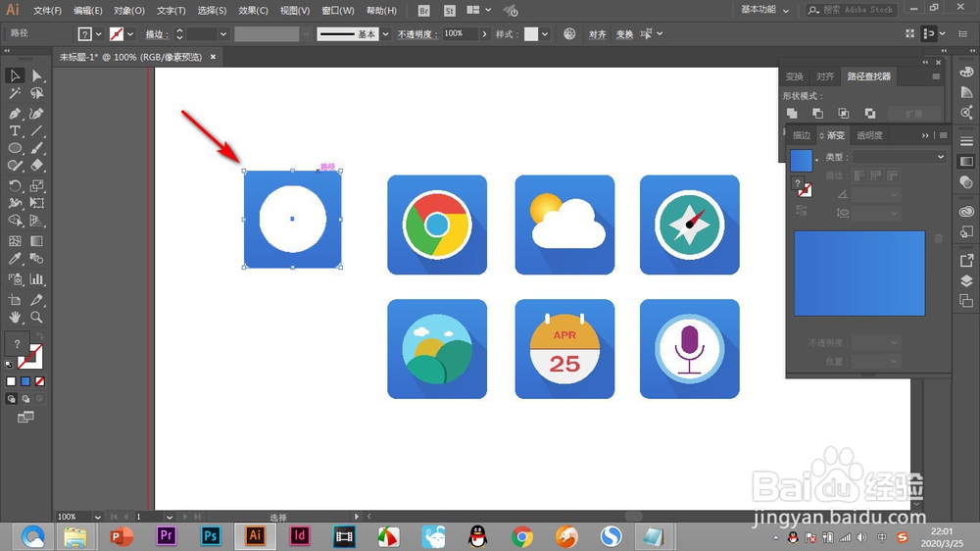
Task: Open the Layers panel icon in dock
Action: (967, 280)
